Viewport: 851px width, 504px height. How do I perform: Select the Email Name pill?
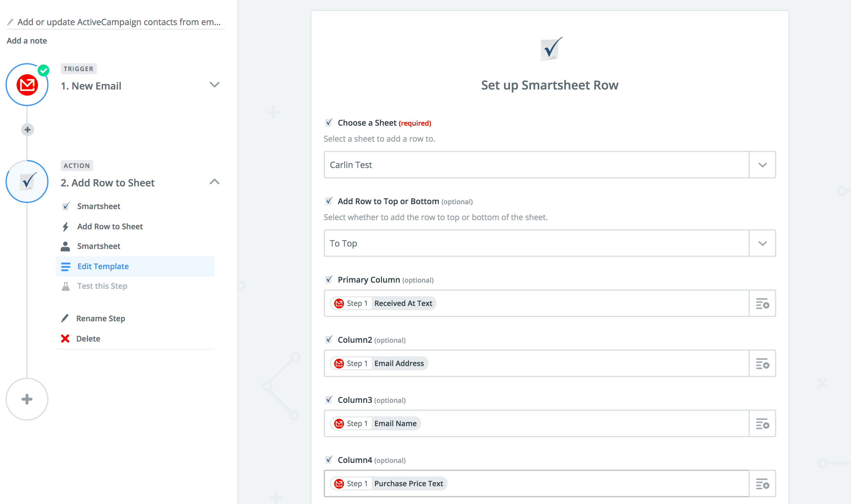click(x=375, y=423)
